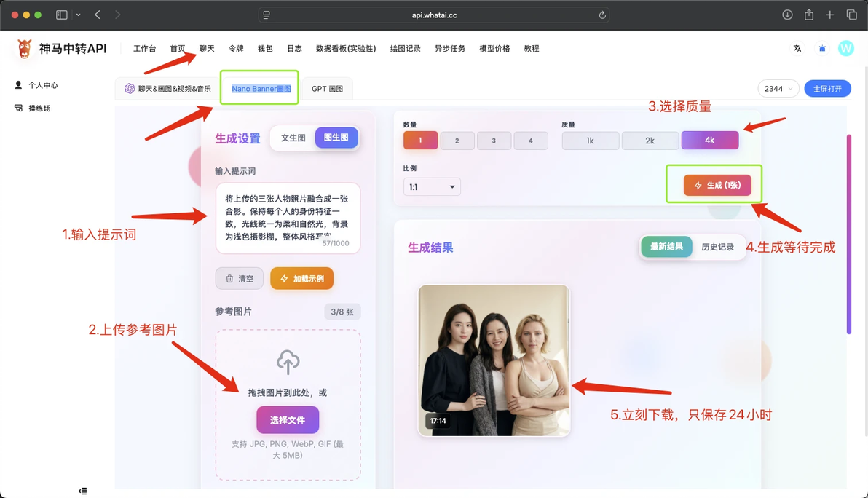Expand Safari sidebar chevron menu

point(78,15)
